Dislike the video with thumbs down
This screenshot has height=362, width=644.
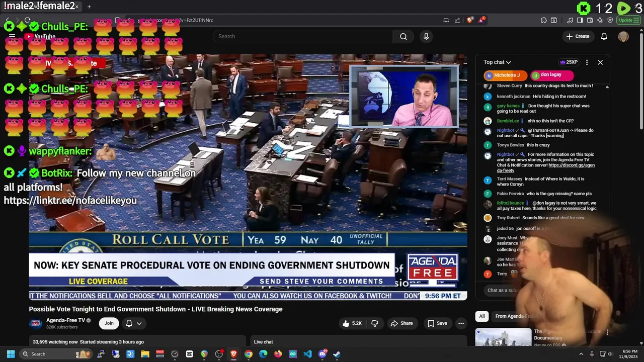point(375,323)
